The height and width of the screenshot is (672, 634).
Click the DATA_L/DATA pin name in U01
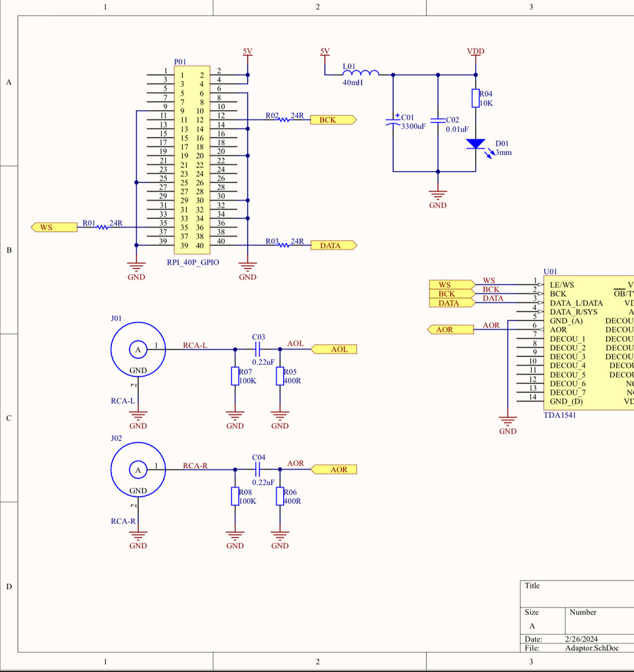576,303
